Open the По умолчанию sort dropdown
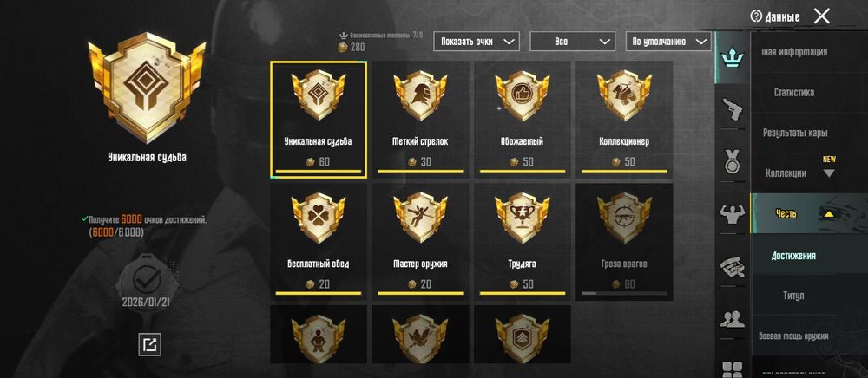 point(668,42)
